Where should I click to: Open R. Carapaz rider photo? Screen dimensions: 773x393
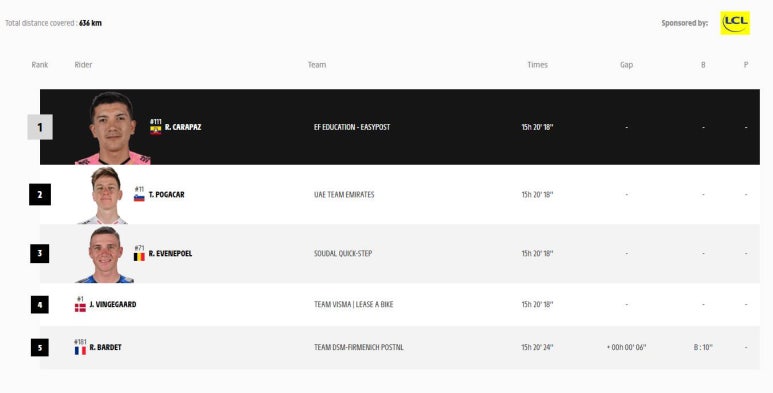(x=113, y=128)
